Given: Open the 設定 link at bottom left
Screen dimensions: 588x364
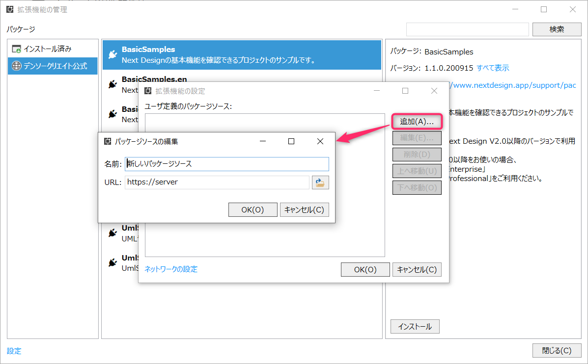Looking at the screenshot, I should coord(14,351).
